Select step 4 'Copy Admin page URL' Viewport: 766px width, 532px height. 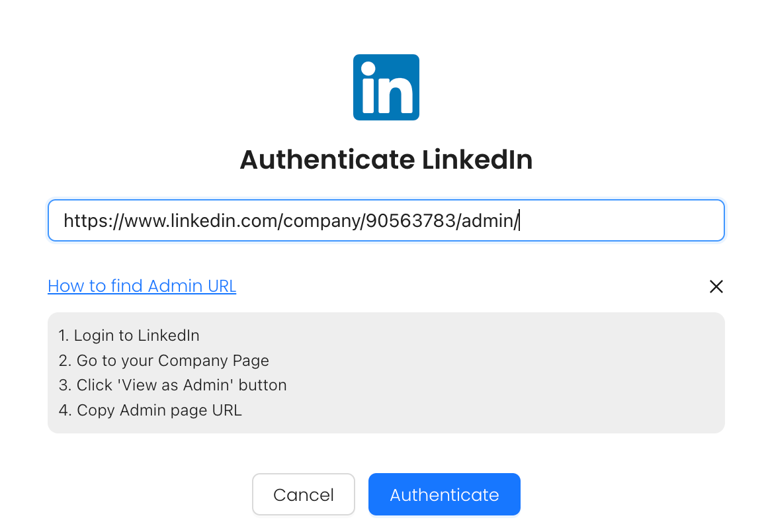point(150,410)
